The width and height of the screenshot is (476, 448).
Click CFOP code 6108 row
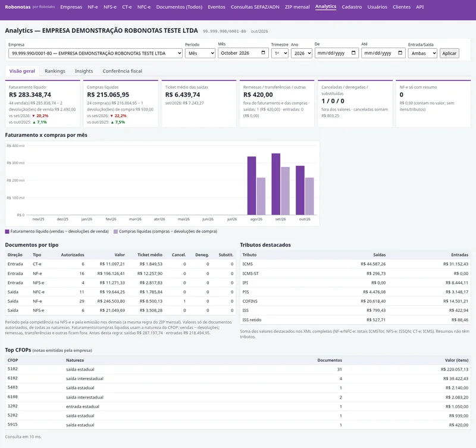237,397
